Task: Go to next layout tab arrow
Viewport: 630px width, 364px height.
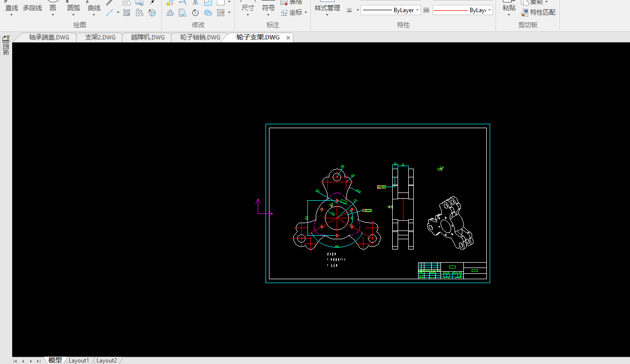Action: click(x=31, y=361)
